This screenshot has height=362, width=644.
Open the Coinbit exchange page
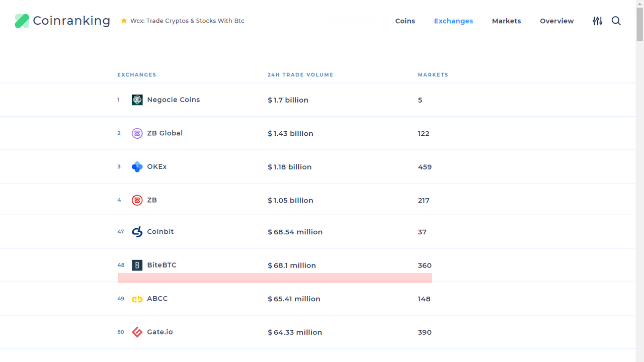pyautogui.click(x=160, y=232)
